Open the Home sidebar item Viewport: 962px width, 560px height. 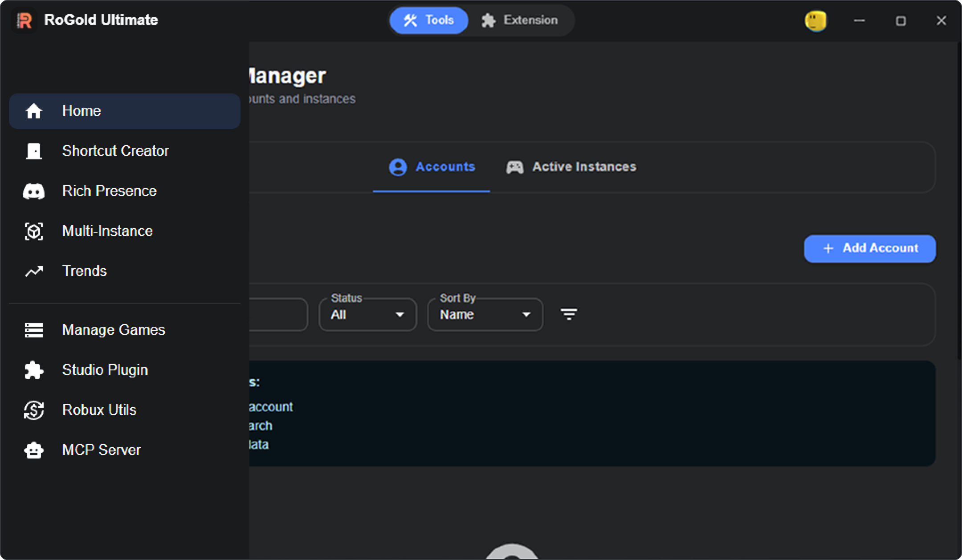[x=125, y=111]
